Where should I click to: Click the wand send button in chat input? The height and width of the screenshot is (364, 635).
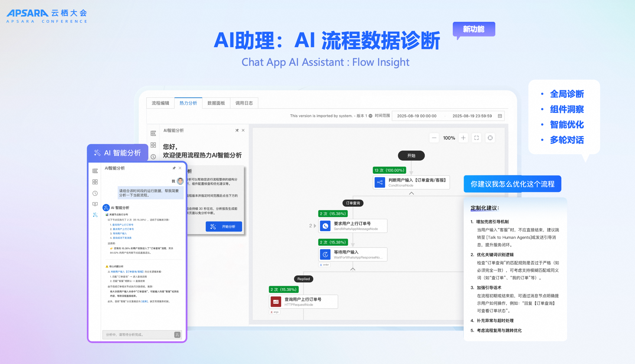177,335
